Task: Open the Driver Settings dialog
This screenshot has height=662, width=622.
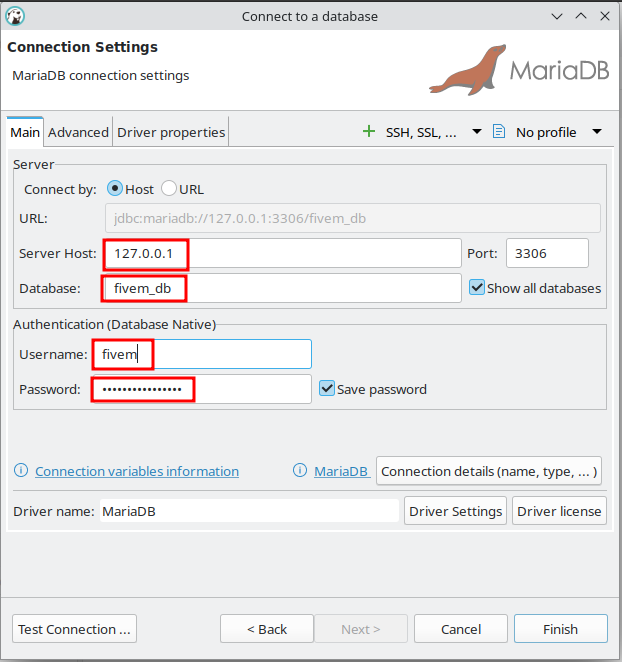Action: 455,511
